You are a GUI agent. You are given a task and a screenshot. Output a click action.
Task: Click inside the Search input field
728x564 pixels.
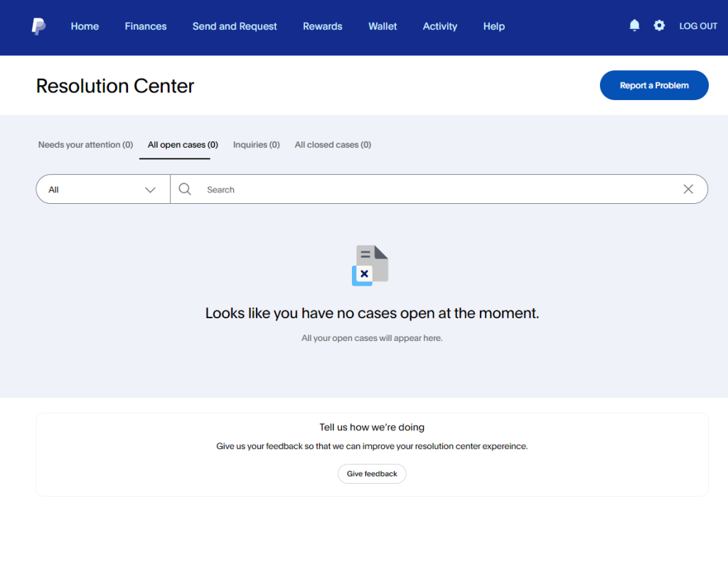pyautogui.click(x=355, y=189)
